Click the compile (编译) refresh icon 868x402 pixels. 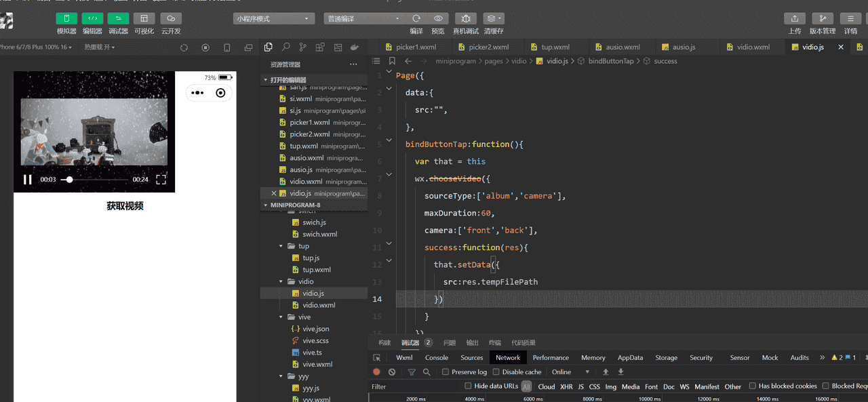point(416,19)
